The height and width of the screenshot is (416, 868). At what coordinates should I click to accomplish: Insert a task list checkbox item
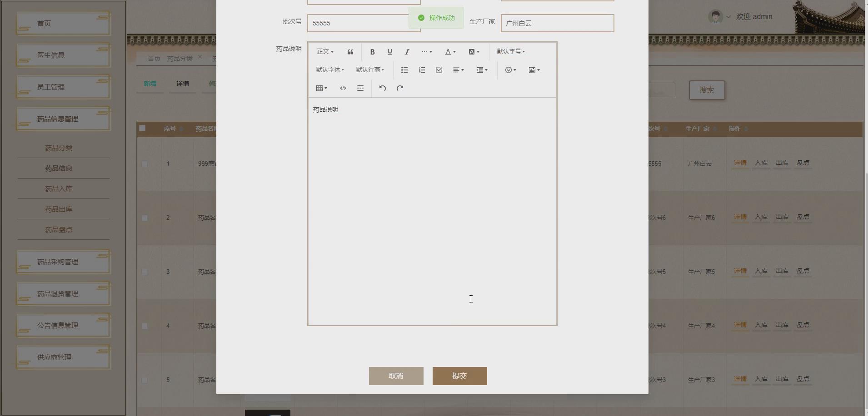coord(438,69)
